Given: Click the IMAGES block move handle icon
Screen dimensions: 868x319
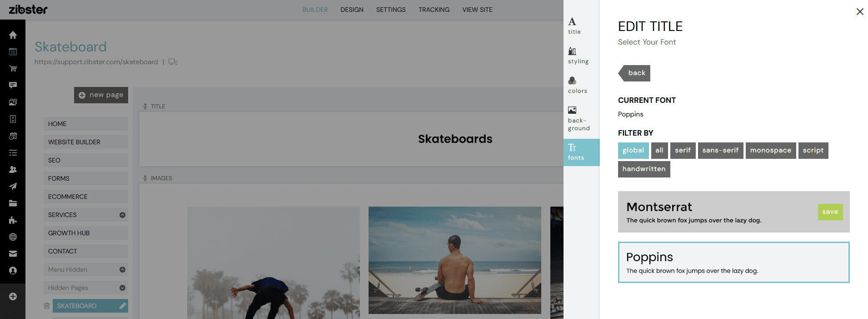Looking at the screenshot, I should 145,178.
